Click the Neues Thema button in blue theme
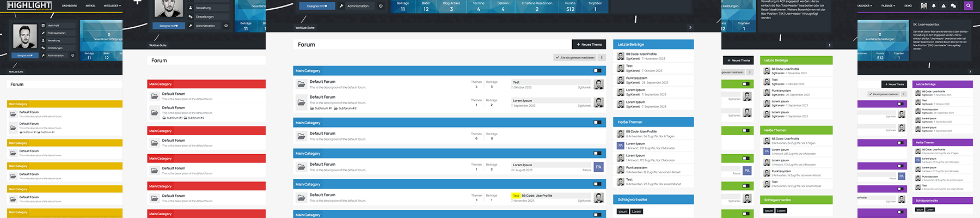The image size is (980, 218). coord(588,44)
